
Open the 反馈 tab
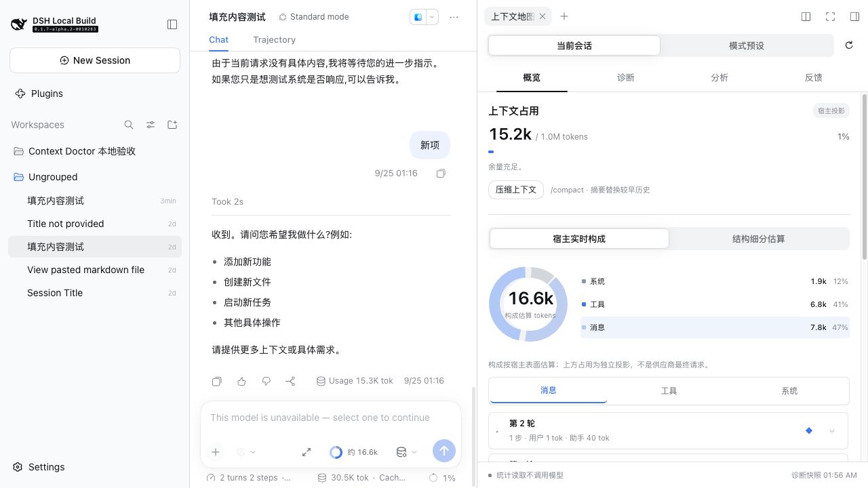[814, 78]
